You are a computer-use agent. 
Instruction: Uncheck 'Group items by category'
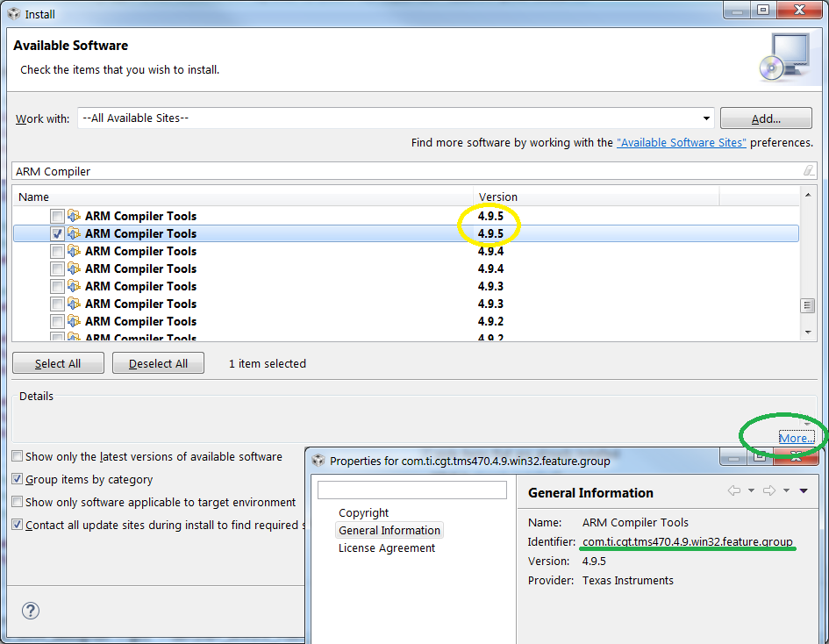pos(15,479)
